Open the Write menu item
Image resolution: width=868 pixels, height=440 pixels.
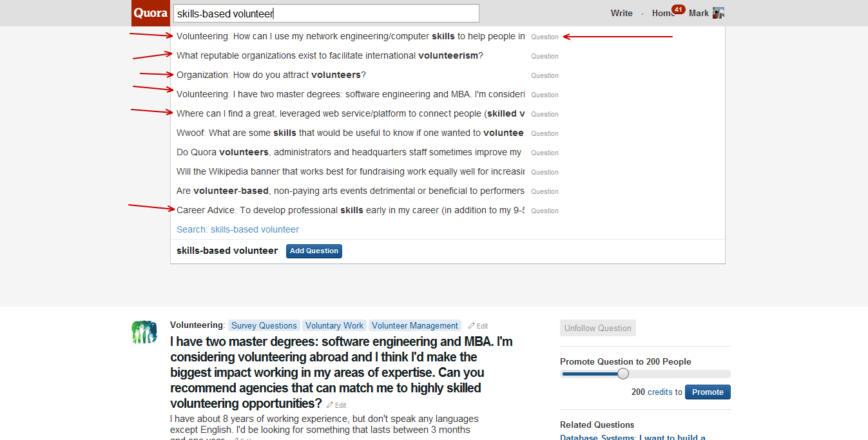(x=621, y=13)
